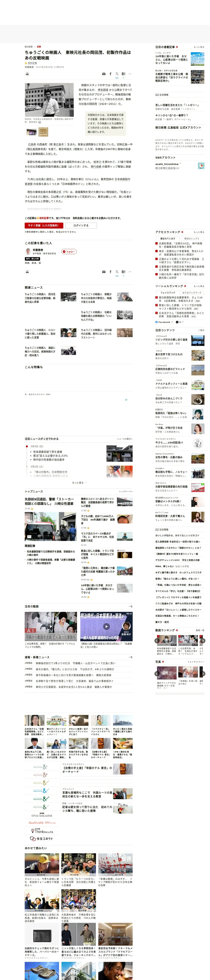
Task: Click the author name 斉藤勝寿 in the profile
Action: [x=38, y=250]
